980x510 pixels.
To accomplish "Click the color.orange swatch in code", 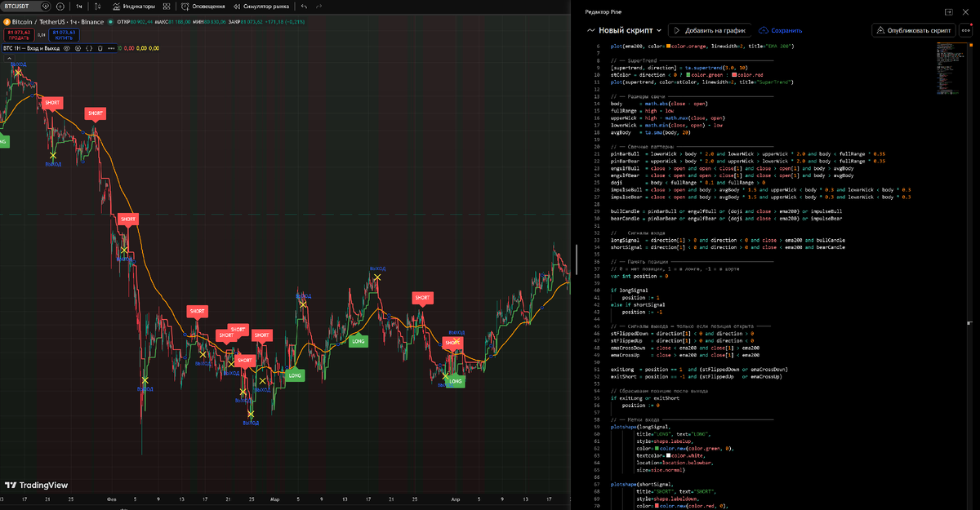I will [669, 47].
